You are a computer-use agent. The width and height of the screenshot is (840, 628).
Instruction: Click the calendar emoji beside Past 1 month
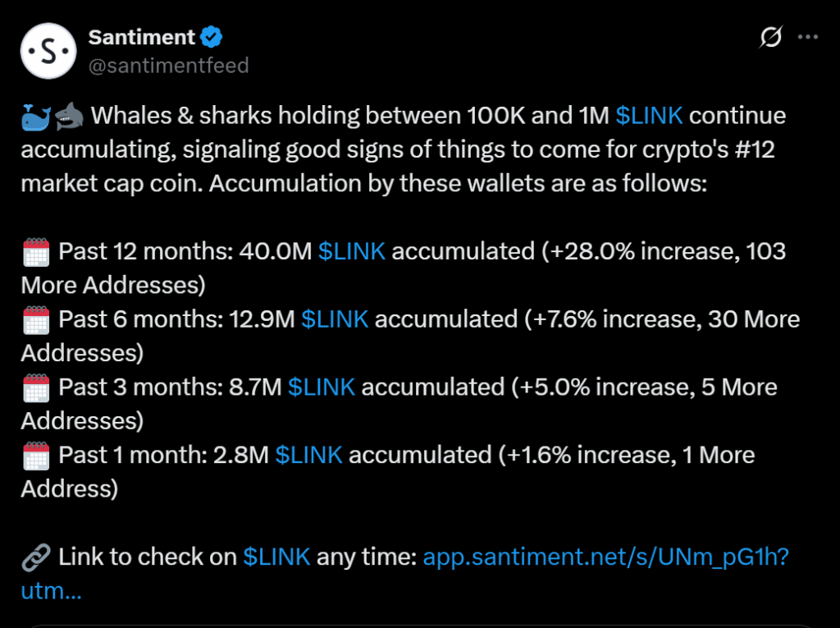(36, 456)
